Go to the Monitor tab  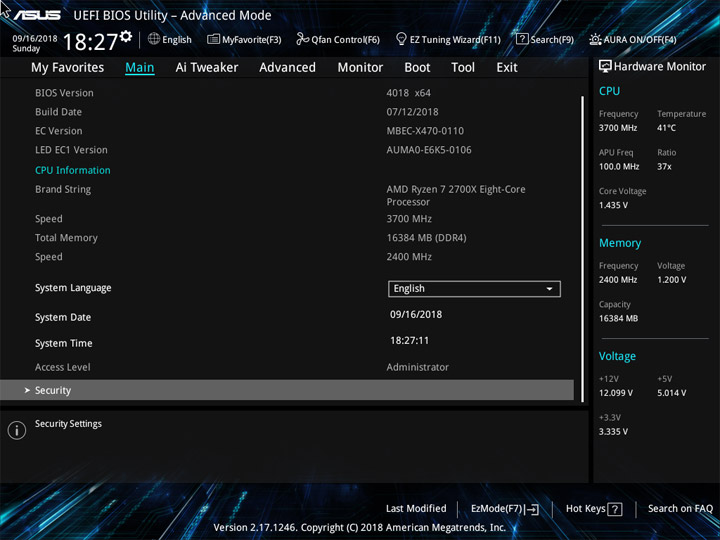click(x=360, y=68)
